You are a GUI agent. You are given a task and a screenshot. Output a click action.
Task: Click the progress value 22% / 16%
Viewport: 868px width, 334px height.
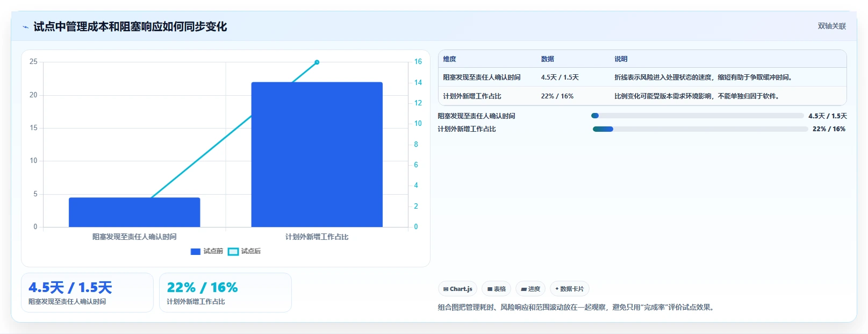[x=829, y=129]
